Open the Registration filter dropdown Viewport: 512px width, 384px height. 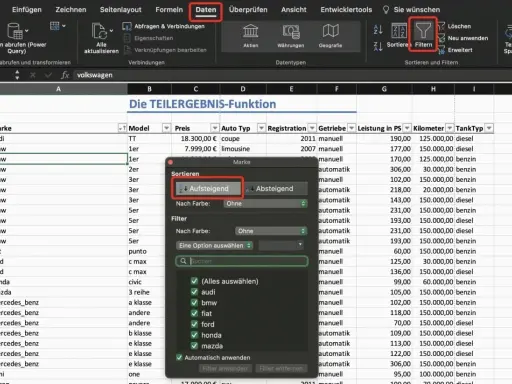(x=312, y=128)
